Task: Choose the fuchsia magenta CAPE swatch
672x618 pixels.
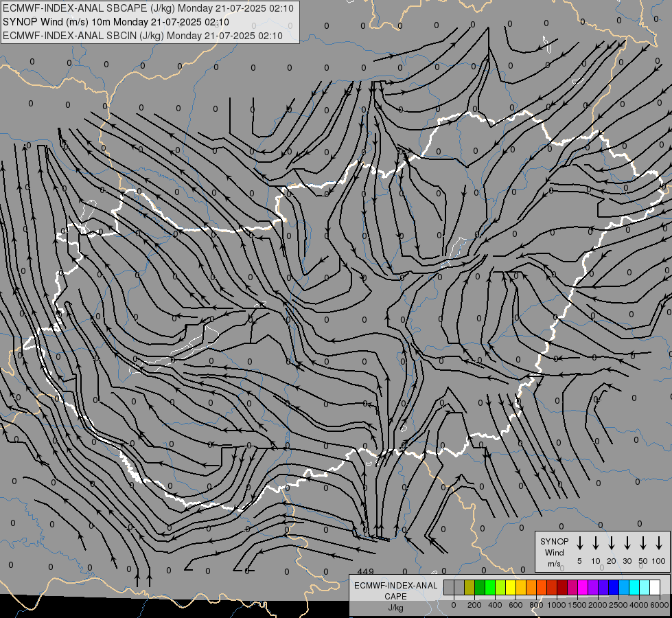Action: point(583,587)
